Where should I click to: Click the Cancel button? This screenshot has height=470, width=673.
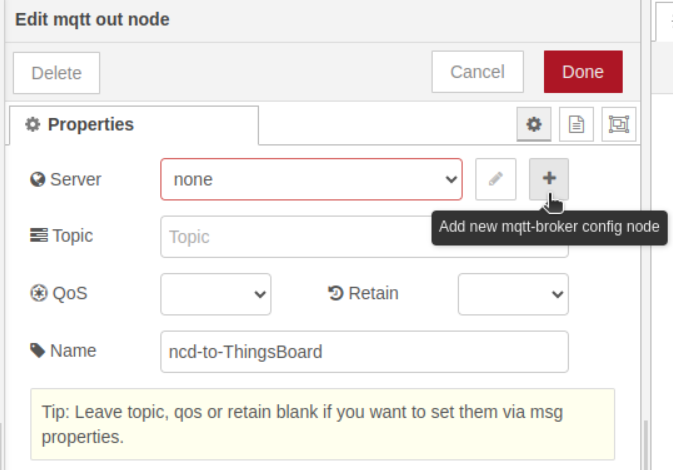coord(477,72)
